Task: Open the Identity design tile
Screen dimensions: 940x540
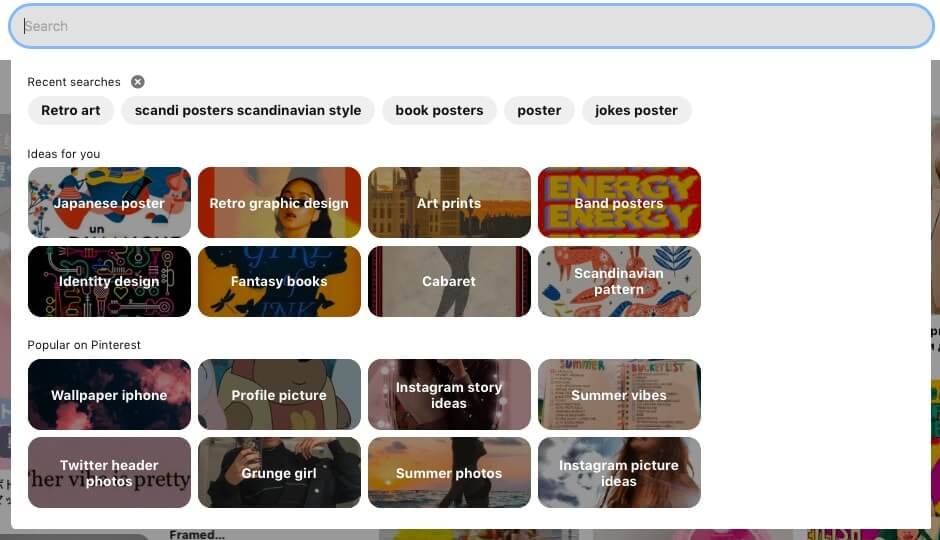Action: coord(109,281)
